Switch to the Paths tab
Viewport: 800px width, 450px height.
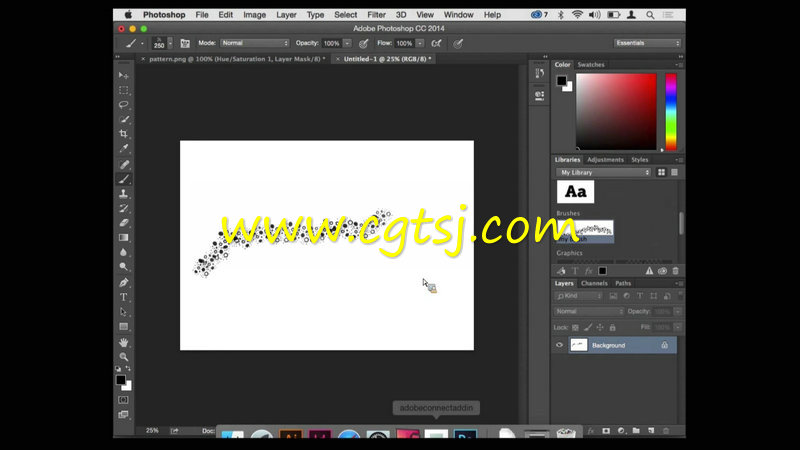coord(623,283)
